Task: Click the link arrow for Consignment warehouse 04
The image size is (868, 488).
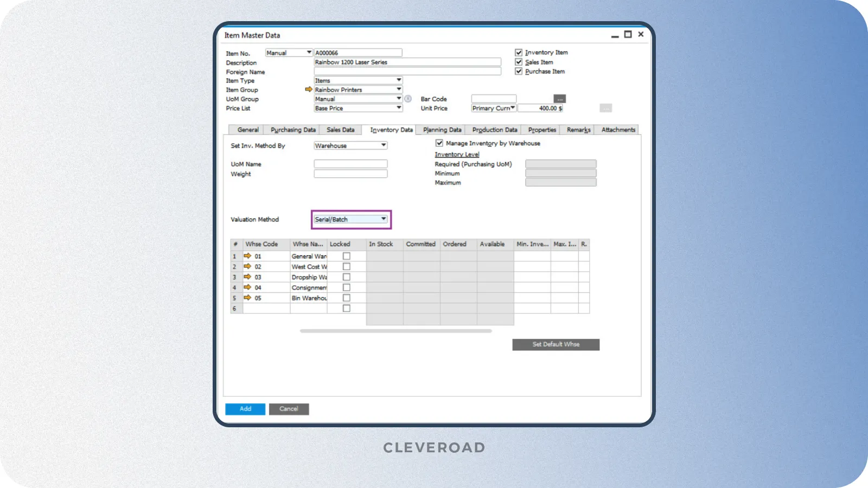Action: click(247, 287)
